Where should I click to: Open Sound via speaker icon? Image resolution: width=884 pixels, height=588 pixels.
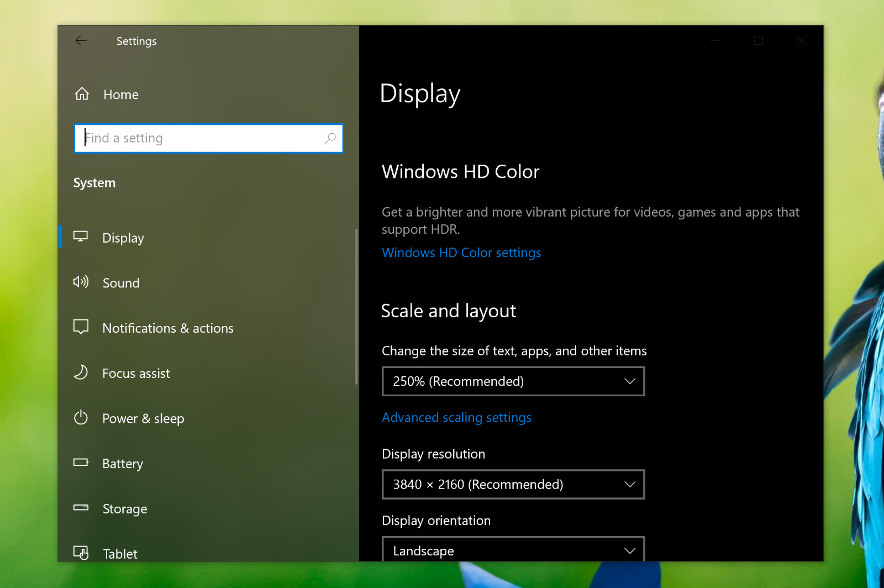(81, 282)
